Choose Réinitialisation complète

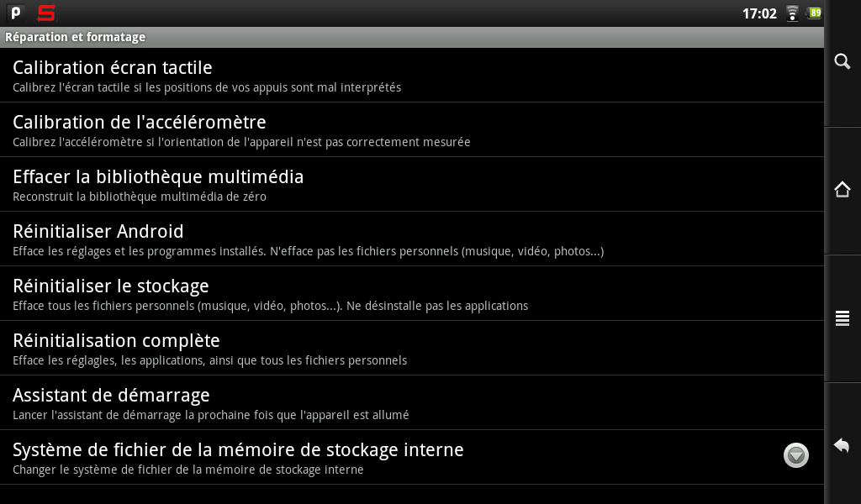click(412, 349)
